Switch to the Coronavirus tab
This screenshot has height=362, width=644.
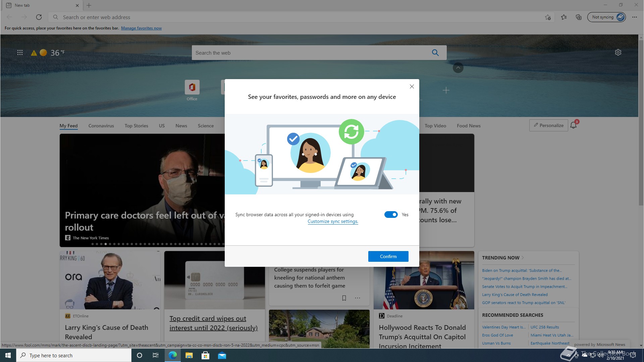pos(101,126)
